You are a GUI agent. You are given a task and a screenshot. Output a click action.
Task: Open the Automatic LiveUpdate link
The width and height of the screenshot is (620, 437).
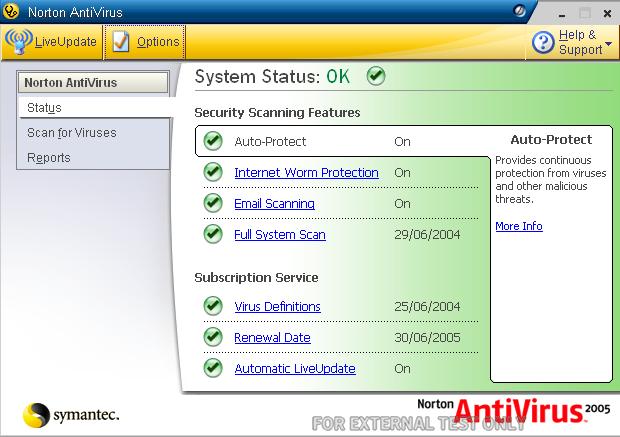point(295,369)
